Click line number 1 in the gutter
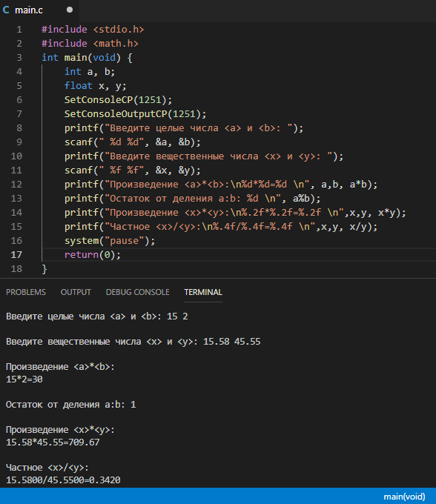 click(19, 30)
